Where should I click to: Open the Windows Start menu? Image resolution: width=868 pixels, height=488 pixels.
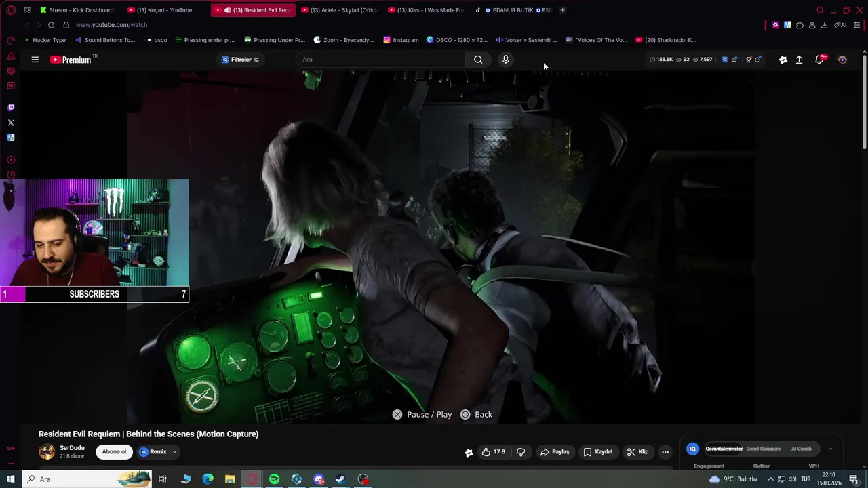coord(11,479)
